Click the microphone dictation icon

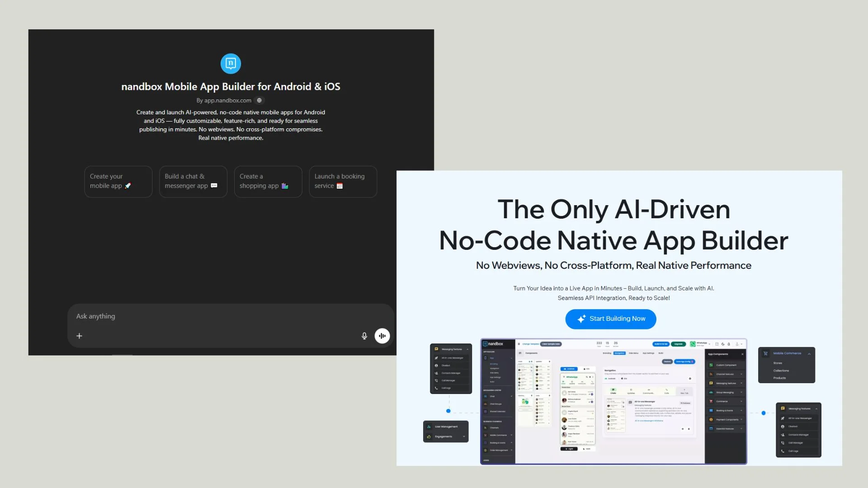coord(364,336)
